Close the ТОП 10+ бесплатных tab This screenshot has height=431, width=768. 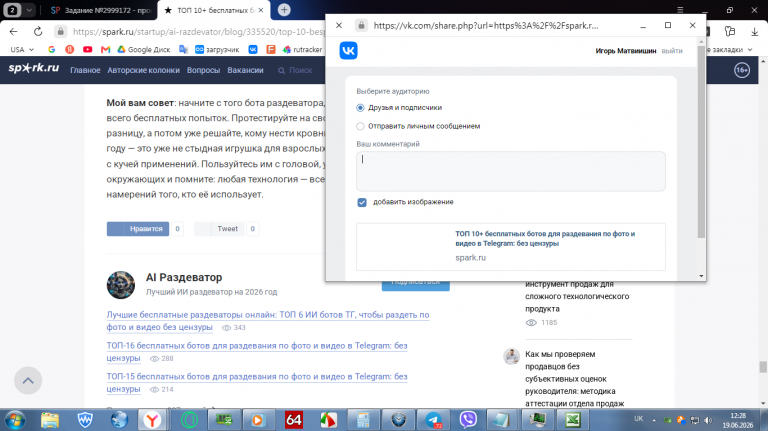(x=261, y=10)
